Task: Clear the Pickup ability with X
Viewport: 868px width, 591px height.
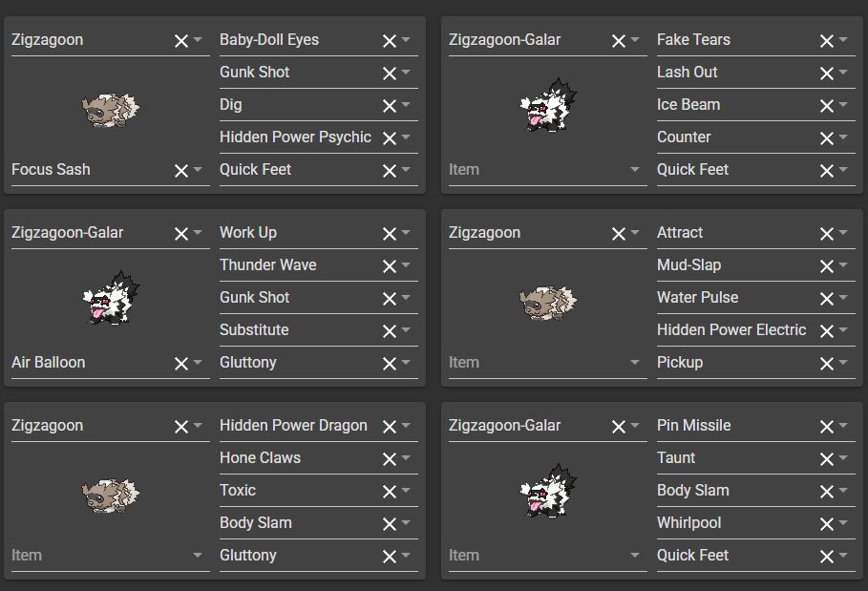Action: 827,363
